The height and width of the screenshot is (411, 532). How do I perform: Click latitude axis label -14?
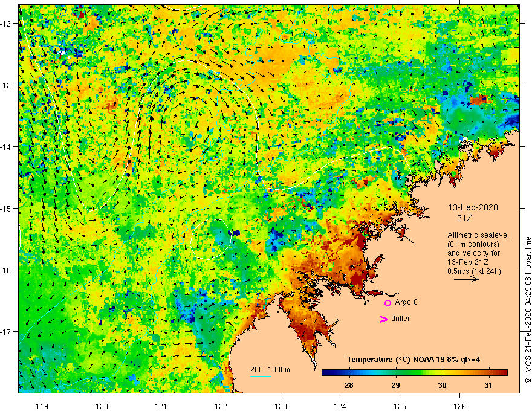[x=6, y=147]
